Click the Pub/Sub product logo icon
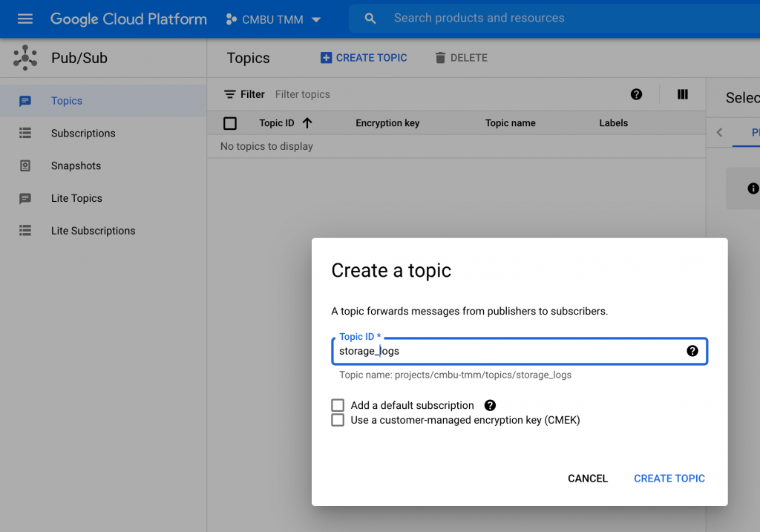 (x=25, y=58)
